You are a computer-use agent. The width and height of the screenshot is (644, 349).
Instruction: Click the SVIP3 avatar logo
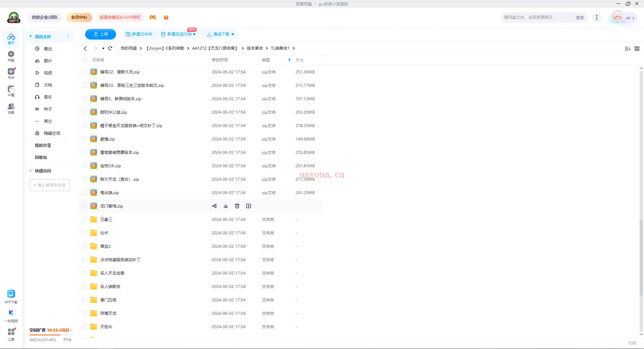[x=14, y=17]
